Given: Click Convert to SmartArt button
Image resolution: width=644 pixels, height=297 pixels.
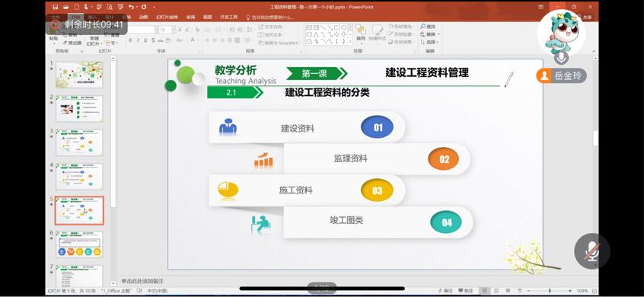Looking at the screenshot, I should [279, 43].
